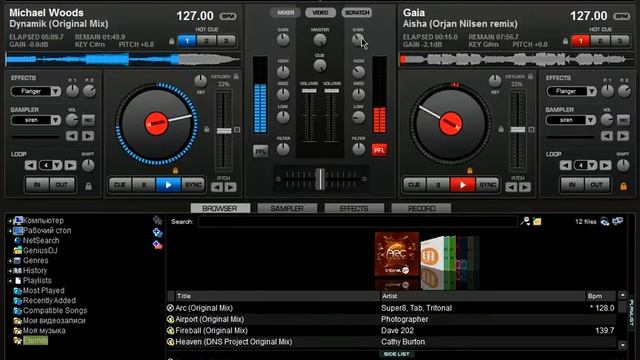The image size is (640, 360).
Task: Click right deck red play button
Action: coord(462,185)
